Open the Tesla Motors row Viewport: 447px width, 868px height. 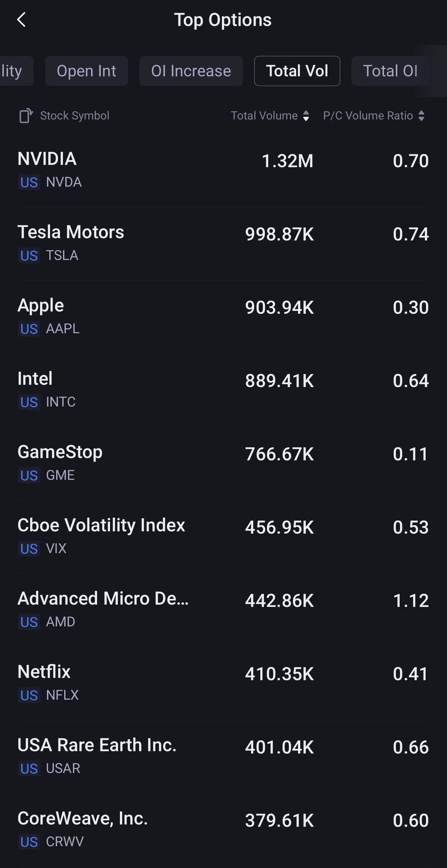click(223, 243)
